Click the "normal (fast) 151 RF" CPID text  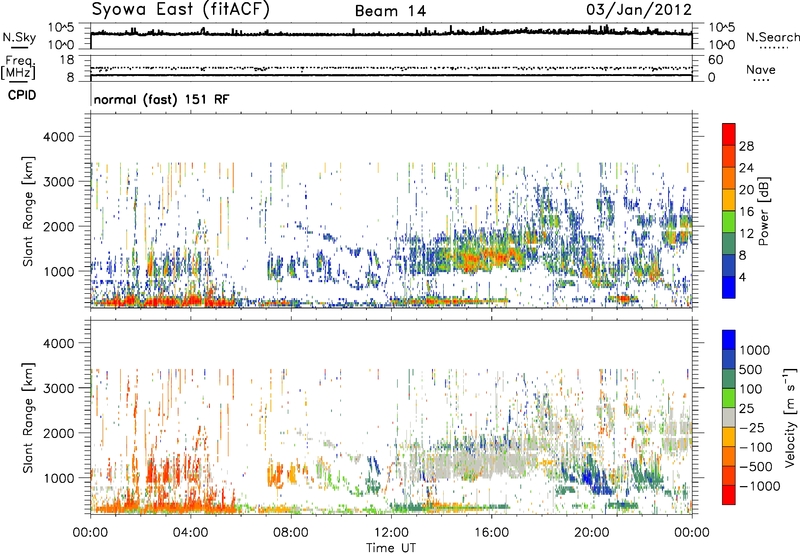pos(161,99)
